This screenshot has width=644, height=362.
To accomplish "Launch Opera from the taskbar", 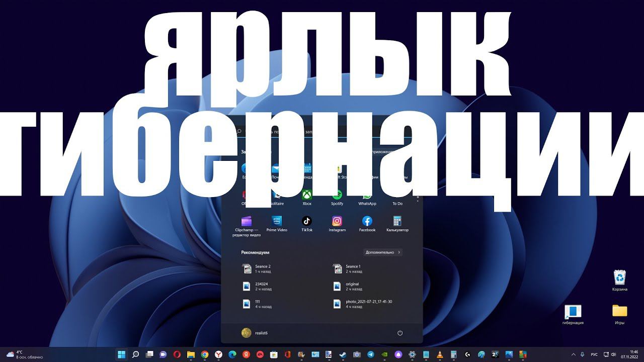I will tap(177, 354).
